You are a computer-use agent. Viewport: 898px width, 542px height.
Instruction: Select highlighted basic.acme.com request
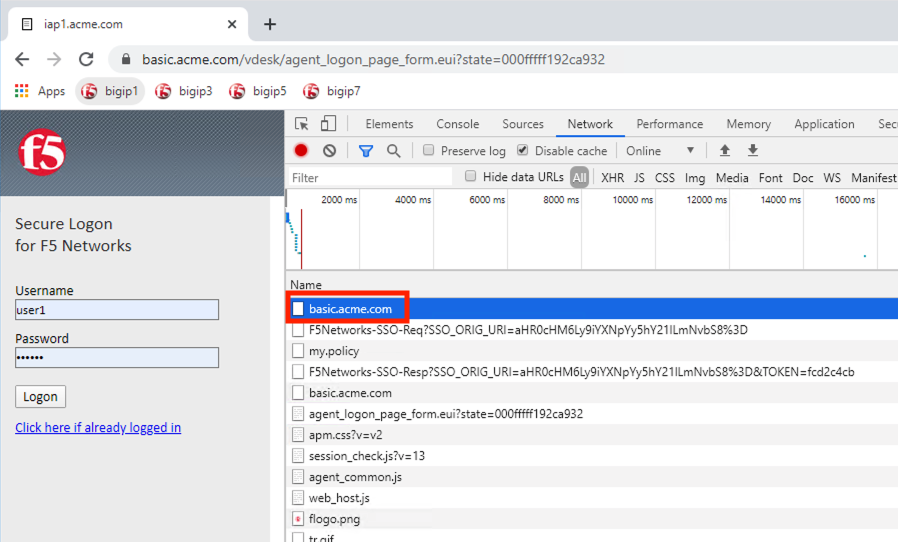pos(592,309)
